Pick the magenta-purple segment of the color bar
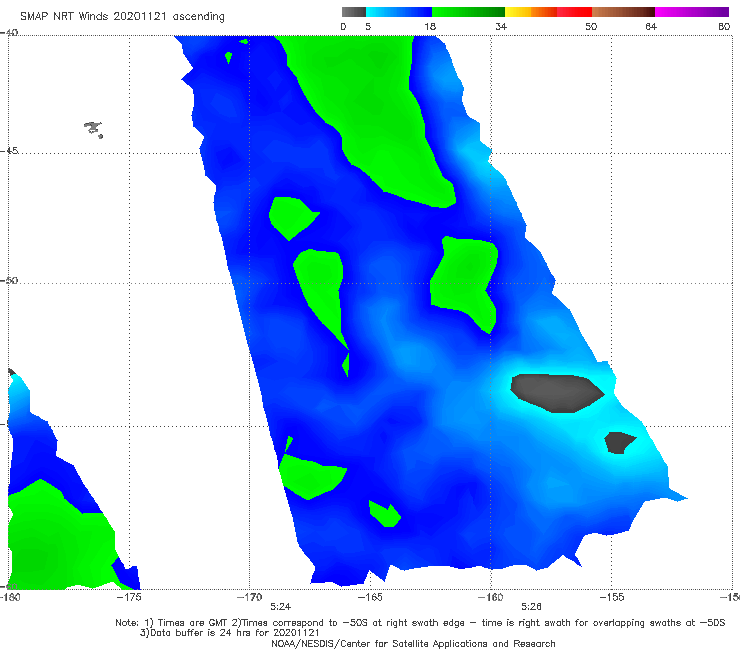 (x=692, y=12)
